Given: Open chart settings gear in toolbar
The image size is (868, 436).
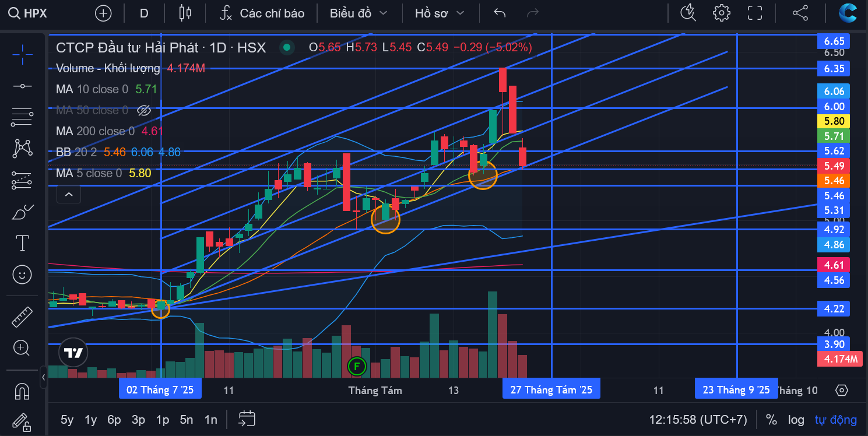Looking at the screenshot, I should (722, 13).
